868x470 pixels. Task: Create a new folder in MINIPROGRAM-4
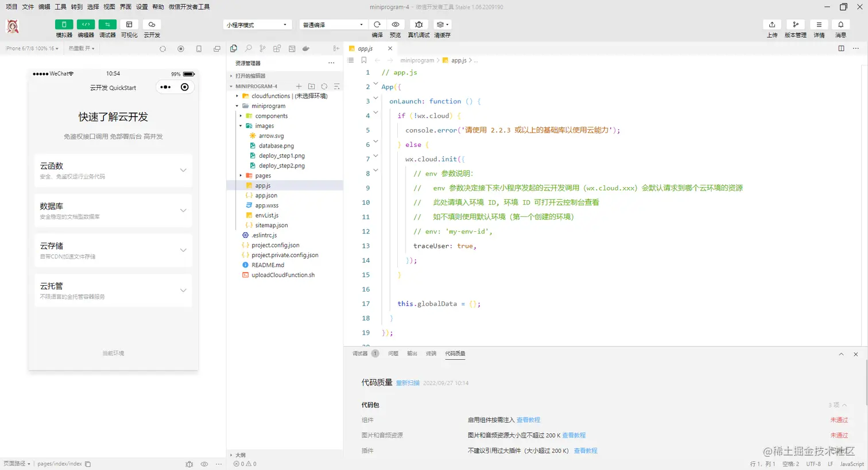[x=312, y=86]
